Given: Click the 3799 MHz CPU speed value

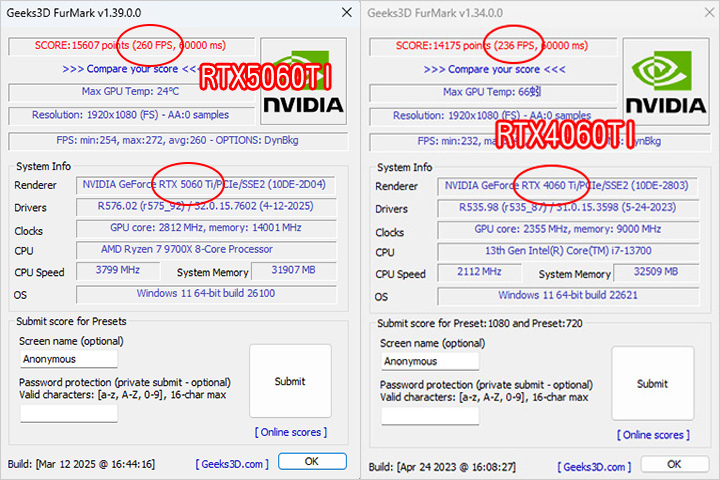Looking at the screenshot, I should pos(118,270).
